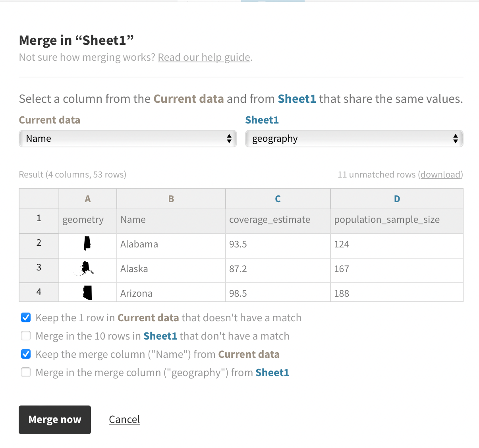Open the Sheet1 geography column dropdown

tap(354, 139)
